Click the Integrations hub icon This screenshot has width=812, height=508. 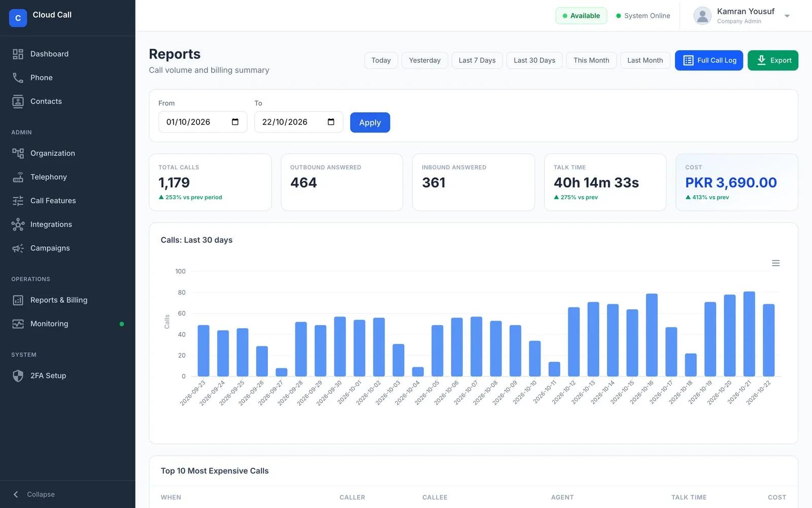tap(18, 225)
